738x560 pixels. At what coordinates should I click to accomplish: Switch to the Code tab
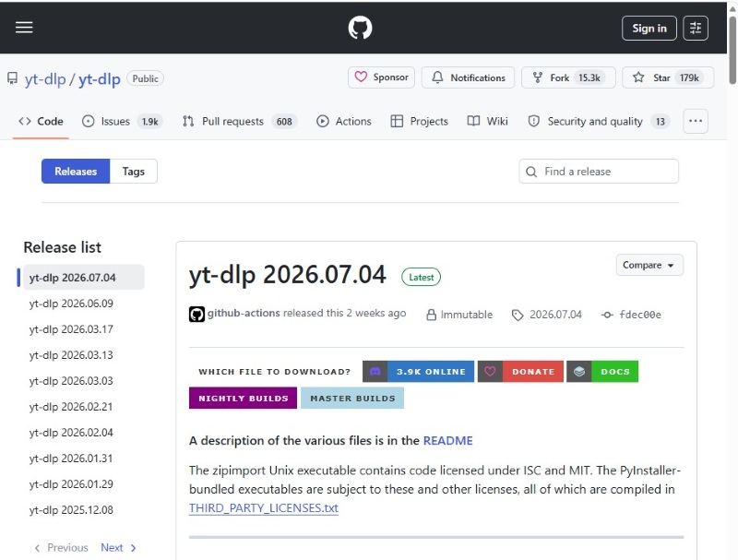[x=41, y=122]
